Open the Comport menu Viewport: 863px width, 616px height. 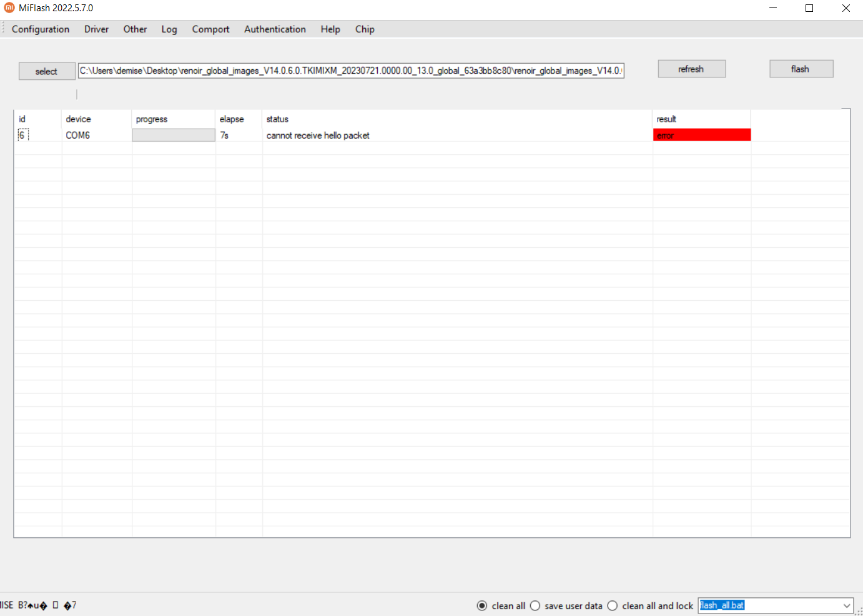click(x=210, y=29)
